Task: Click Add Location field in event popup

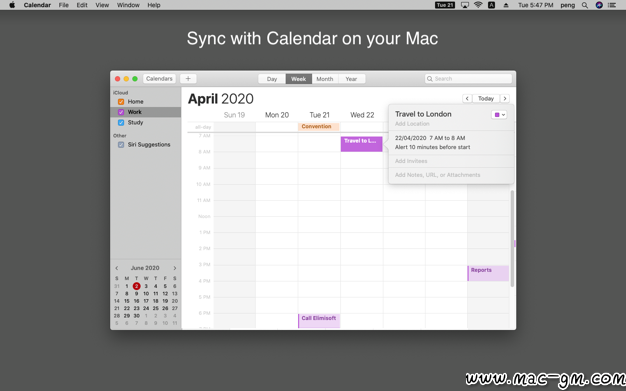Action: (x=412, y=124)
